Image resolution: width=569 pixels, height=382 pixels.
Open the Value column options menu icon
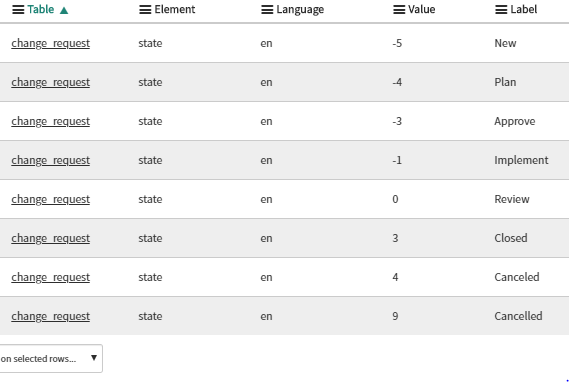tap(399, 10)
